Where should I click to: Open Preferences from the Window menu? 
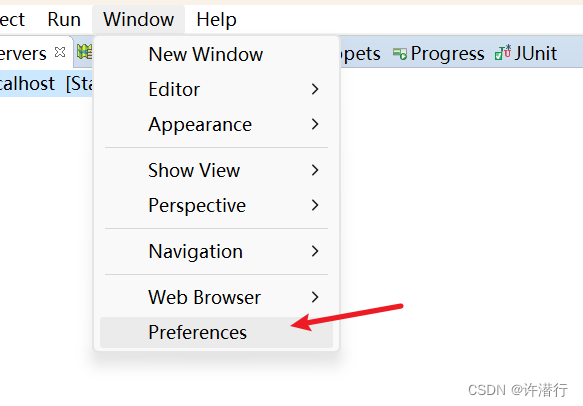tap(216, 332)
